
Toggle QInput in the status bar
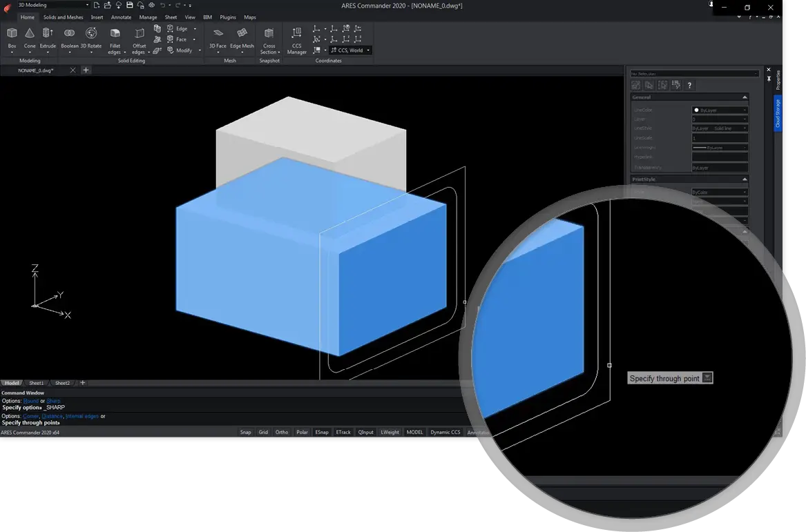(x=366, y=433)
